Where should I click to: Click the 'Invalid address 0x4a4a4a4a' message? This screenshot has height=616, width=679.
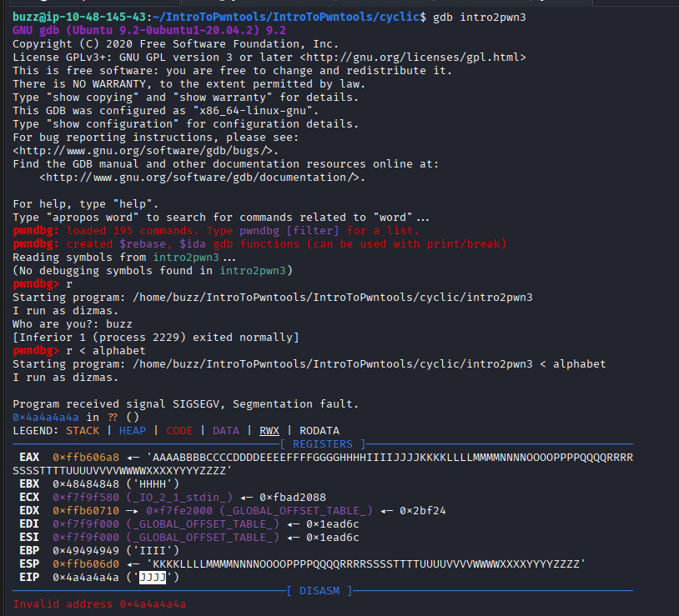tap(99, 604)
